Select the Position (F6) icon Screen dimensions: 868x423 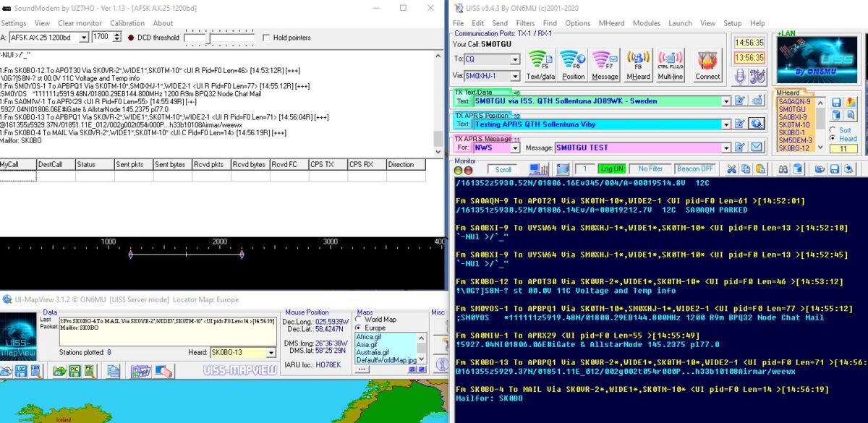[x=571, y=59]
